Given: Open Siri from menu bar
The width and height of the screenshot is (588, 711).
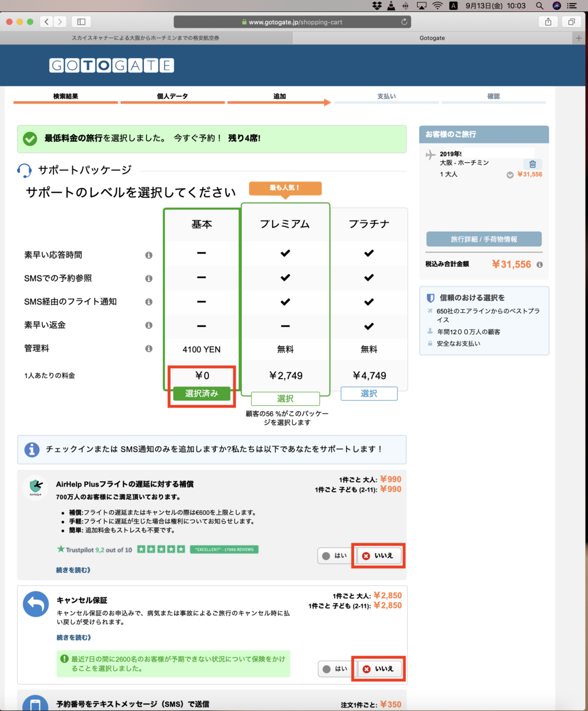Looking at the screenshot, I should pyautogui.click(x=556, y=5).
